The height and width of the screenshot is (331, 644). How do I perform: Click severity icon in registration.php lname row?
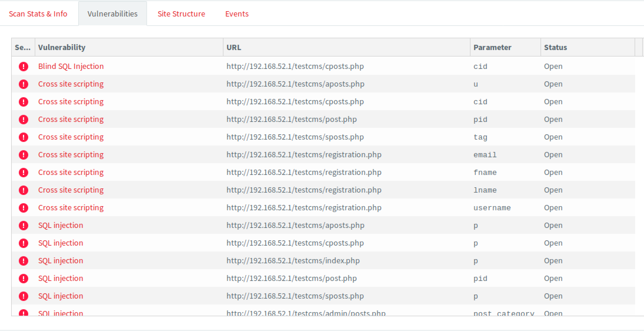[x=24, y=190]
